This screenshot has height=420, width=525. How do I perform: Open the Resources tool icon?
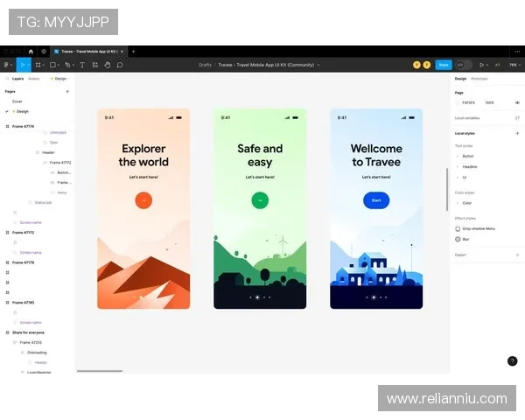pyautogui.click(x=94, y=65)
